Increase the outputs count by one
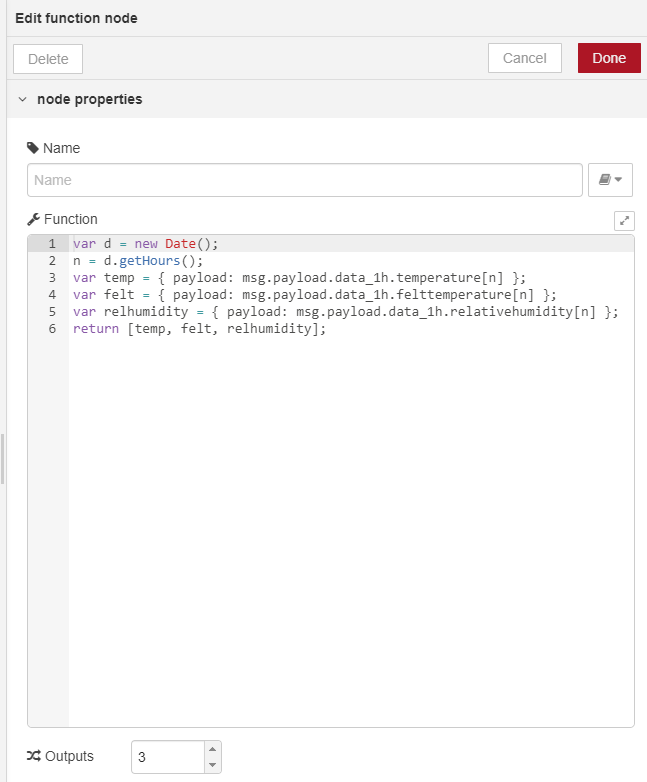Screen dimensions: 647x782 [211, 749]
